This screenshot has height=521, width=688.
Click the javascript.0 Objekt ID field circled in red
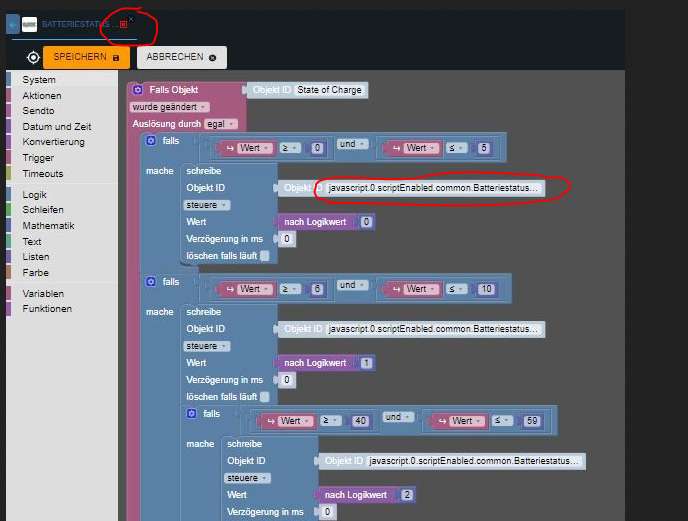point(433,188)
